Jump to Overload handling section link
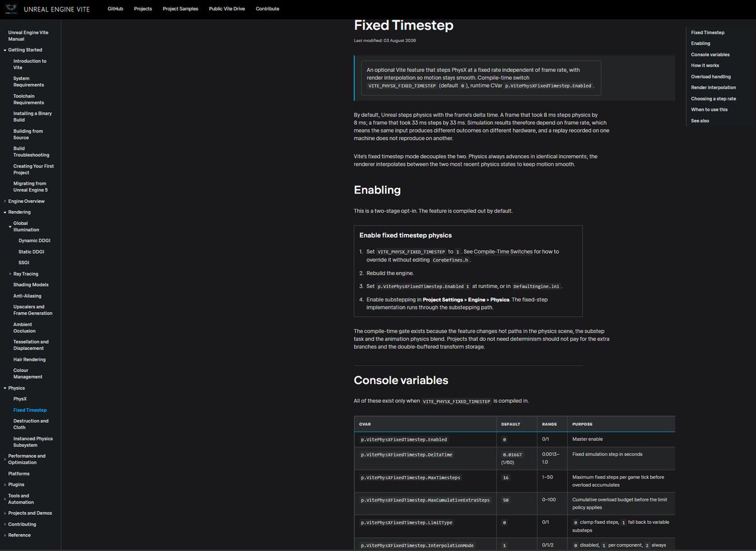The height and width of the screenshot is (551, 756). (x=711, y=77)
